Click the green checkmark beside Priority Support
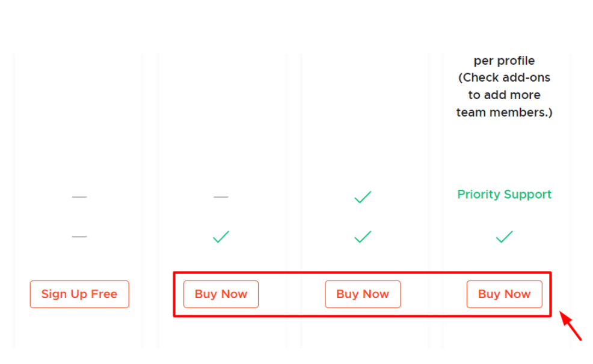The height and width of the screenshot is (364, 593). [363, 197]
